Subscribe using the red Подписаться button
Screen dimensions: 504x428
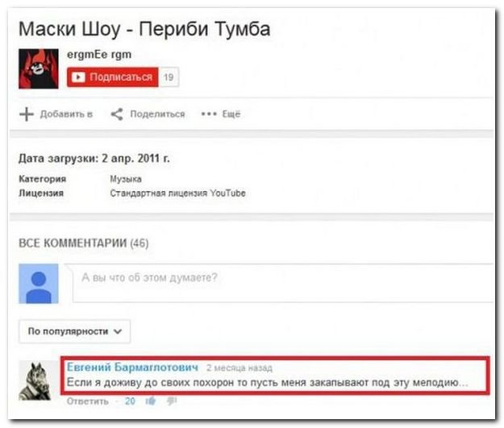[113, 77]
